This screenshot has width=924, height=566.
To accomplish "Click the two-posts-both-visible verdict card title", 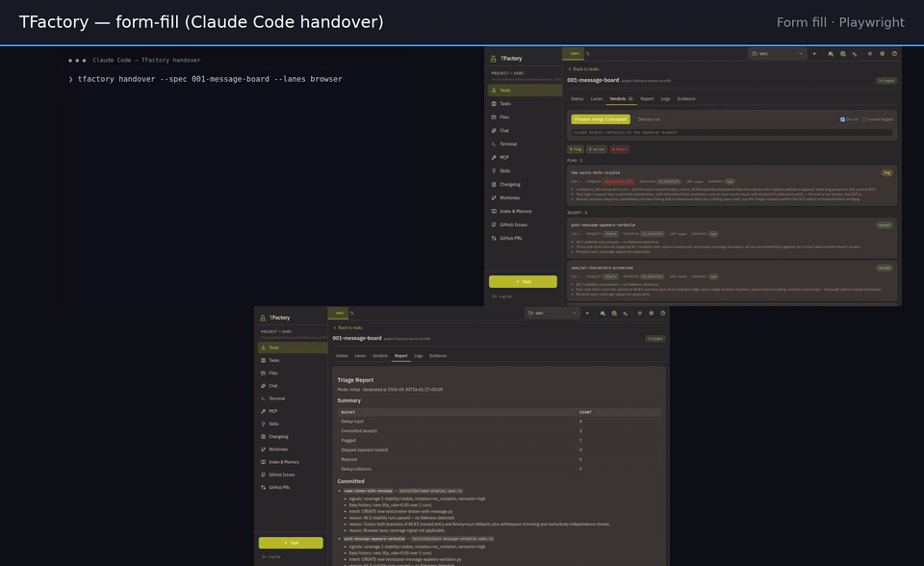I will 595,172.
